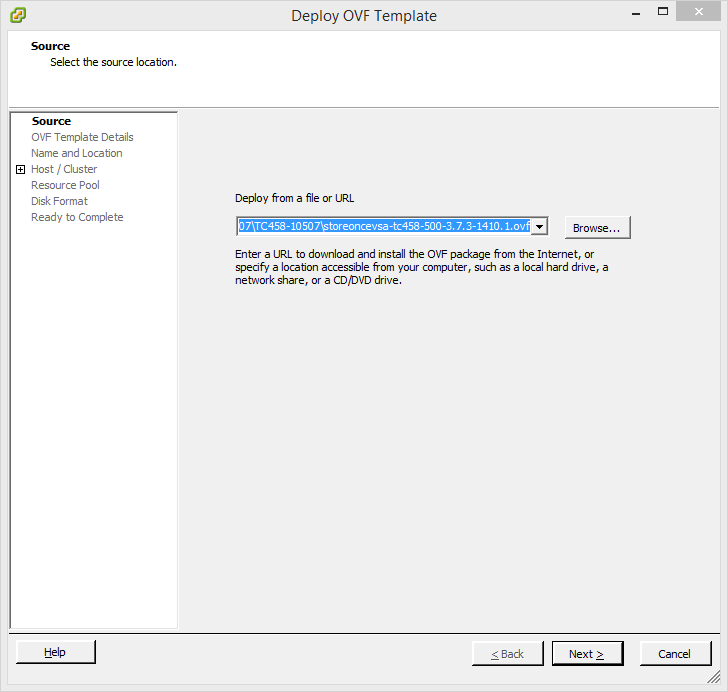The height and width of the screenshot is (692, 728).
Task: Click the vSphere icon in title bar
Action: coord(18,15)
